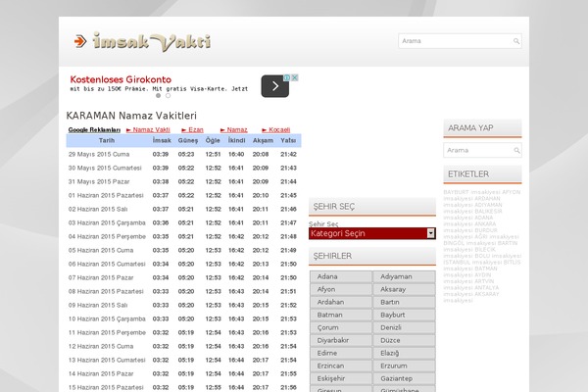Click the header search magnifier icon
The height and width of the screenshot is (392, 588).
[x=516, y=41]
